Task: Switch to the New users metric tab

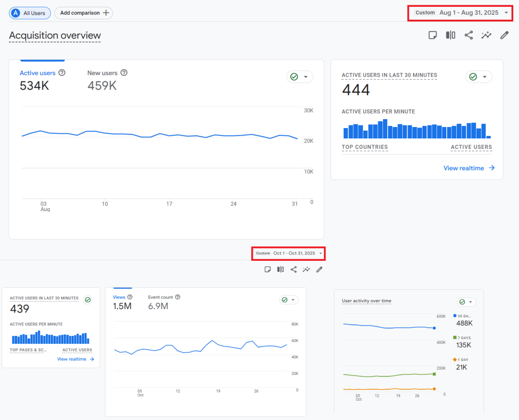Action: [x=102, y=73]
